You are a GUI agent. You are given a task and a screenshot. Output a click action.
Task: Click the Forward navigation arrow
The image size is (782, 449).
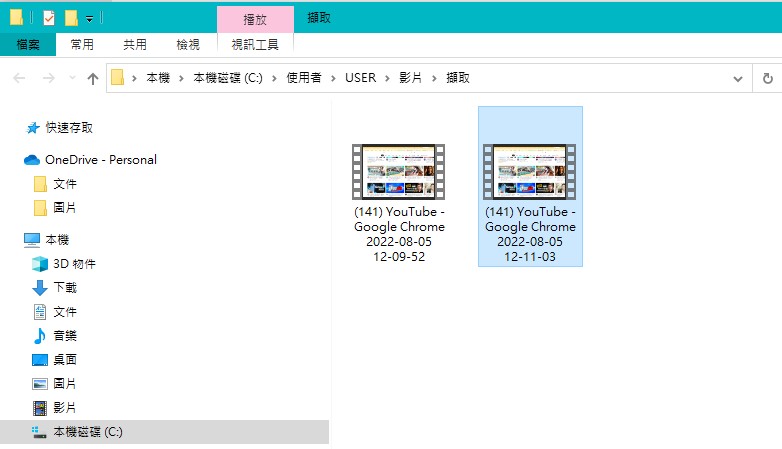coord(48,78)
